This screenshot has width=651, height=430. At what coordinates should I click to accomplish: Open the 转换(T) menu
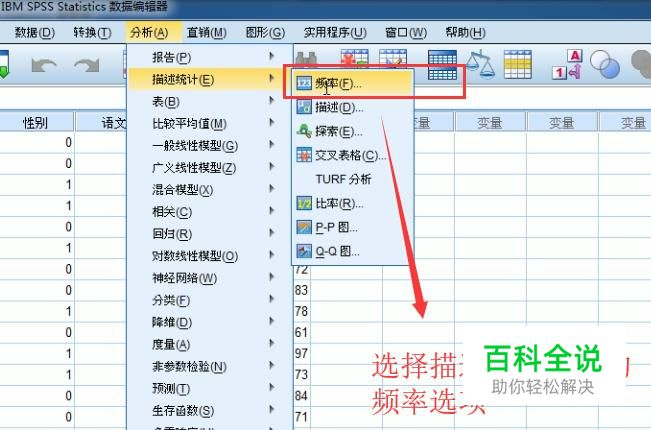92,32
